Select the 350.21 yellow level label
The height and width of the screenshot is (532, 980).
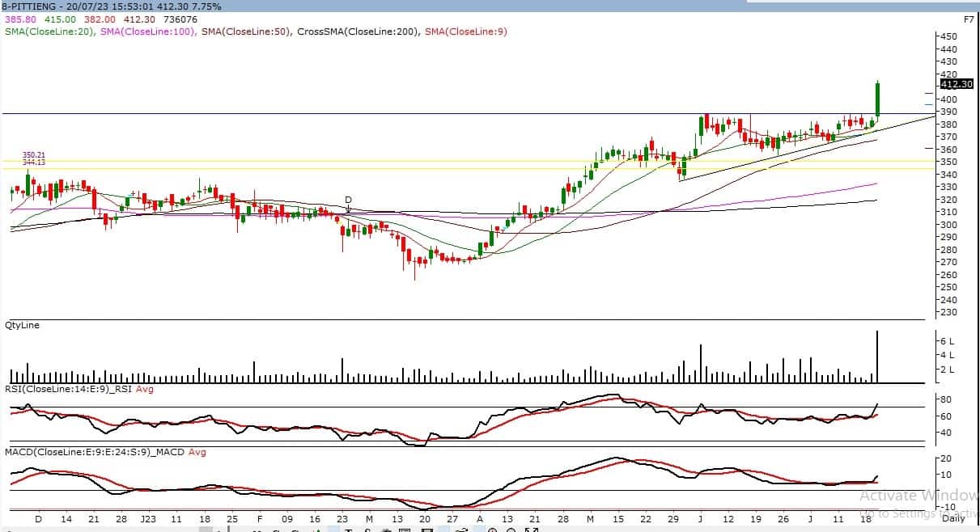(33, 154)
